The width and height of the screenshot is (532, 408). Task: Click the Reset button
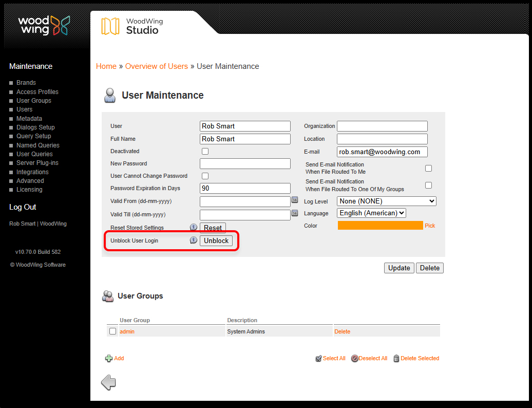point(213,228)
